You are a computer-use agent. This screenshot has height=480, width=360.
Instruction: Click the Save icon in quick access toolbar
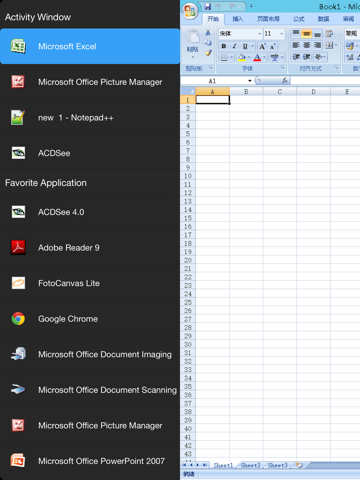[208, 6]
